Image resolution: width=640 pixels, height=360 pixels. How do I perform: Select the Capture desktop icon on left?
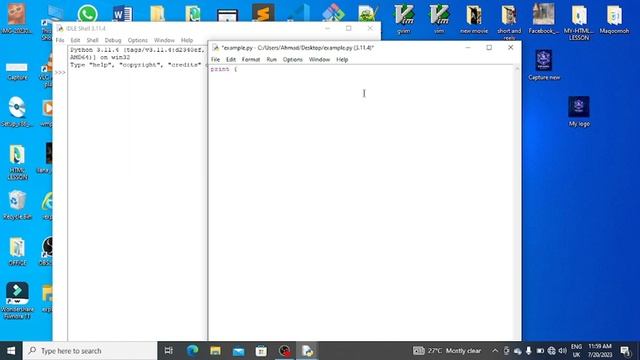coord(17,71)
